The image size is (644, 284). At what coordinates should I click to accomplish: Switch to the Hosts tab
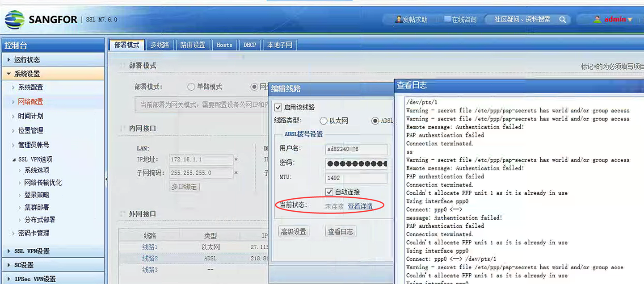tap(224, 45)
